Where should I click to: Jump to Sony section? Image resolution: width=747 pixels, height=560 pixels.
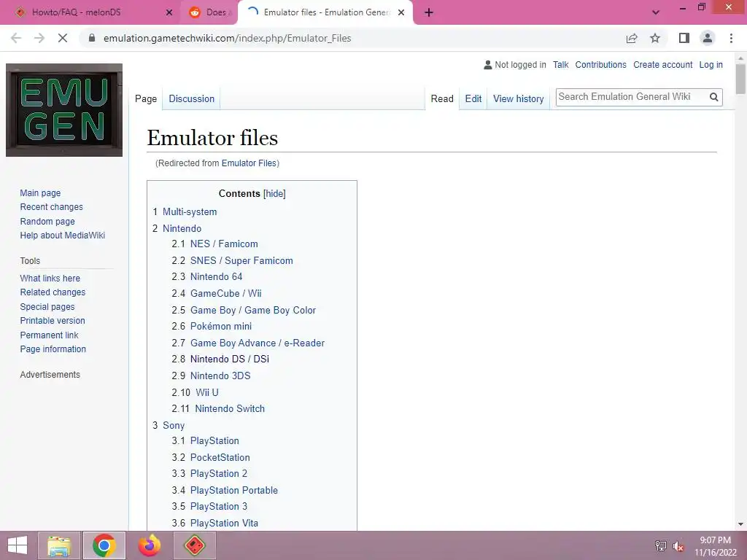(174, 425)
